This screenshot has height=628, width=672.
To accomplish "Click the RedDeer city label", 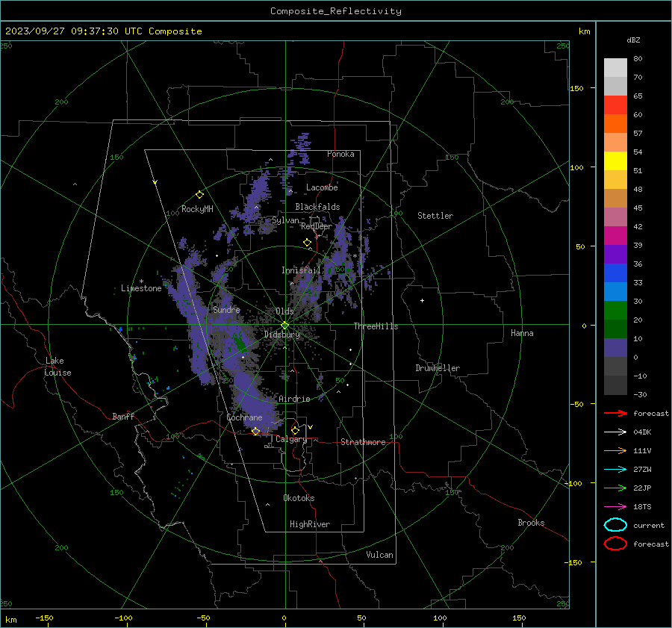I will click(317, 226).
